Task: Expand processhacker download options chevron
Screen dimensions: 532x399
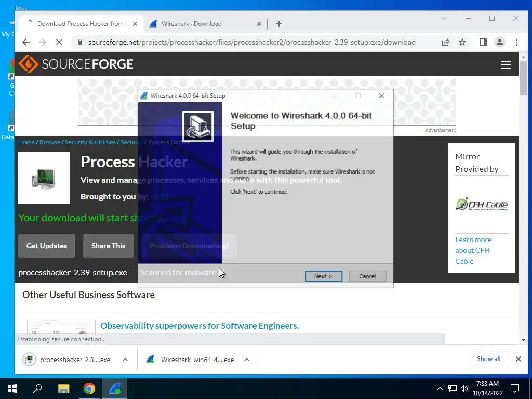Action: click(x=125, y=360)
